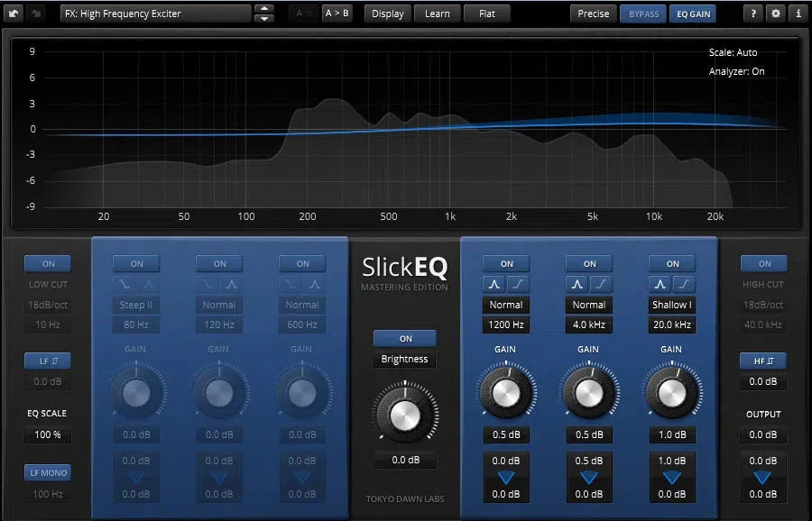The width and height of the screenshot is (812, 521).
Task: Open the Display menu in the top bar
Action: pos(387,14)
